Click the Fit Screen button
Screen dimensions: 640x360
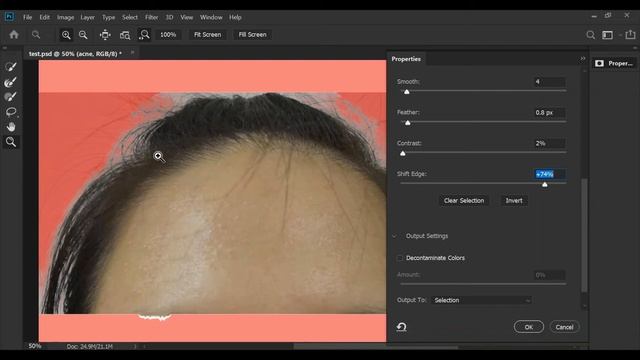click(x=207, y=35)
